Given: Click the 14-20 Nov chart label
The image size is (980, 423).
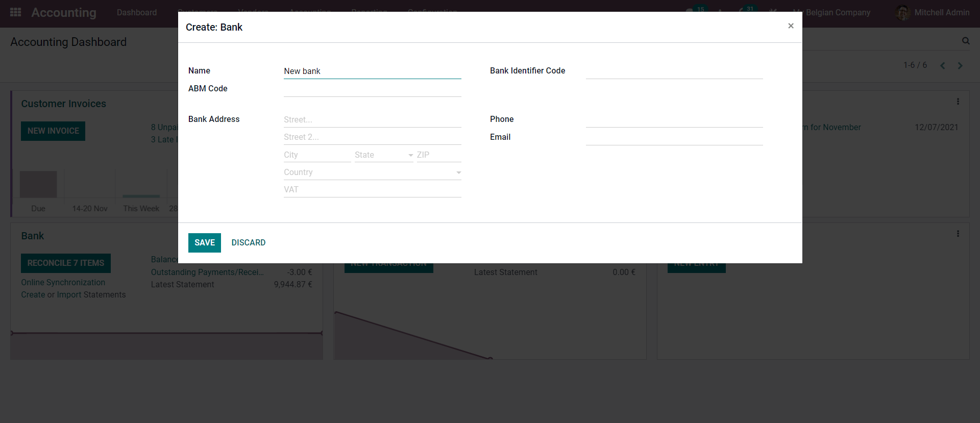Looking at the screenshot, I should (x=90, y=209).
